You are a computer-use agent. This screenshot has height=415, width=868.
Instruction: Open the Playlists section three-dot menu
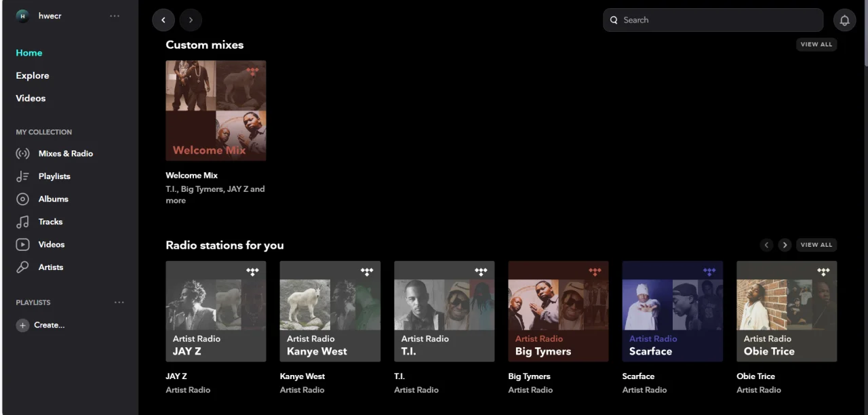(x=119, y=302)
